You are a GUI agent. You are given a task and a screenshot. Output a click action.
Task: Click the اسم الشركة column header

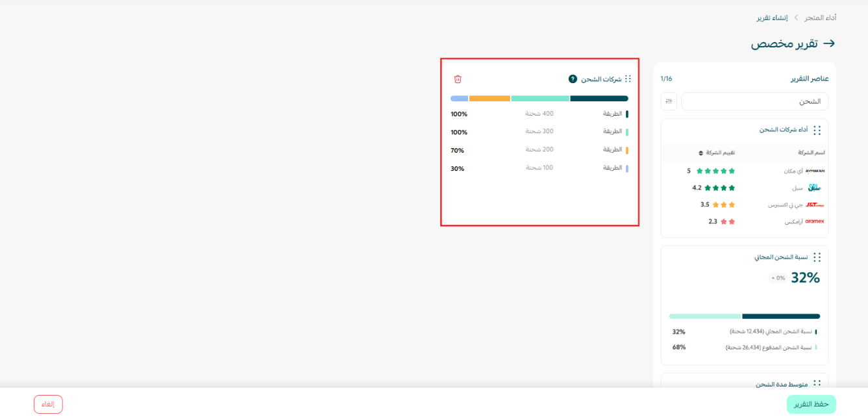(811, 153)
